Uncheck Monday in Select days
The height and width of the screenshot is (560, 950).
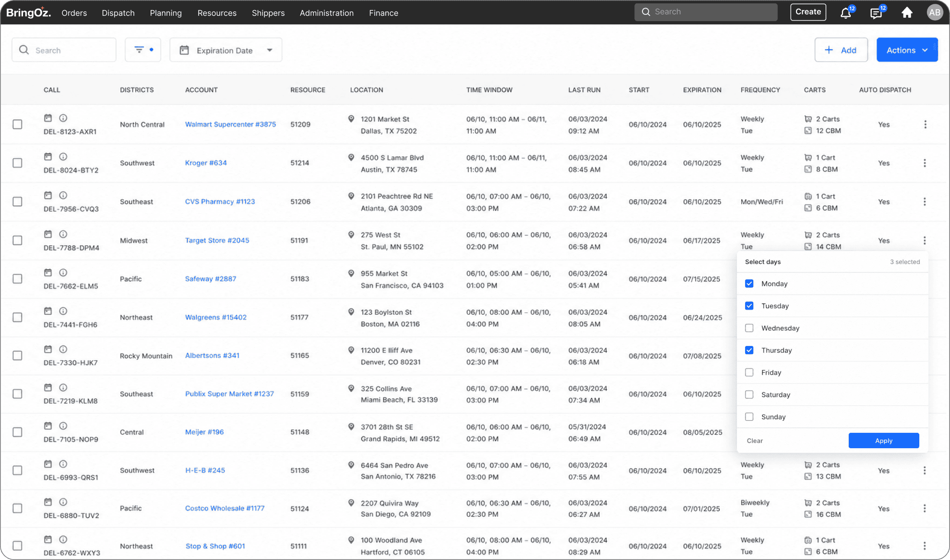[x=749, y=284]
